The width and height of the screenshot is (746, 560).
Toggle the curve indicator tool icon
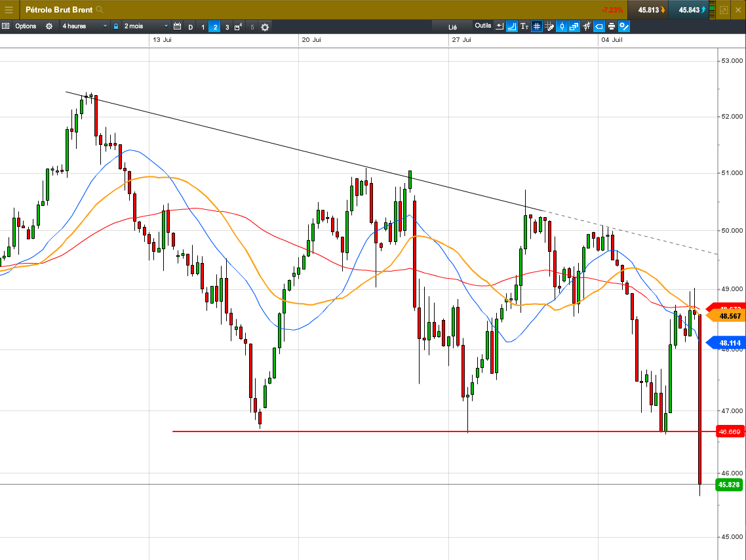tap(512, 26)
